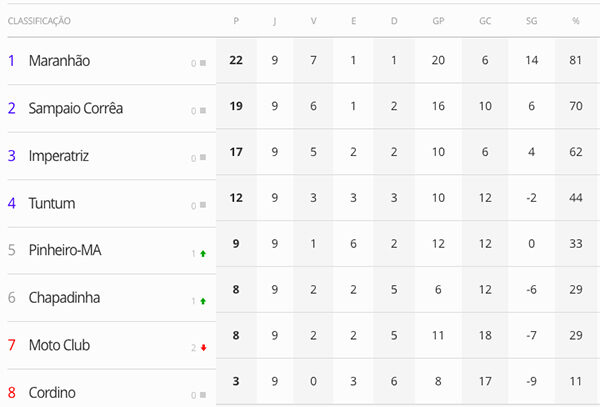Click the gray unchanged square beside Sampaio Corrêa
This screenshot has width=600, height=407.
coord(203,111)
